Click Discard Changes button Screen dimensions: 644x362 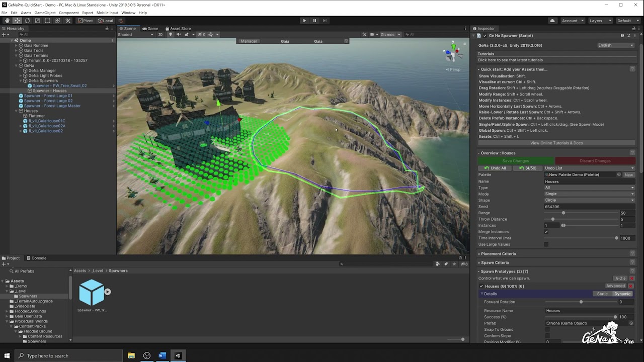click(x=595, y=161)
